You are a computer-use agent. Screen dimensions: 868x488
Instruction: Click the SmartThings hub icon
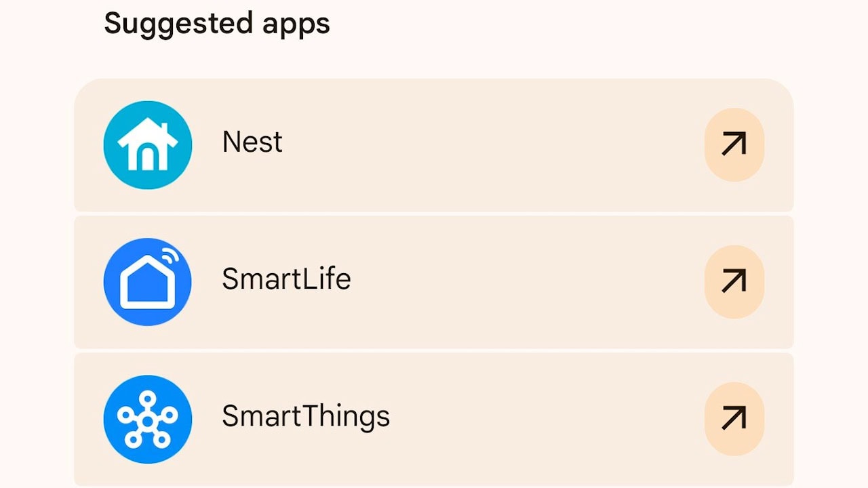pos(148,419)
